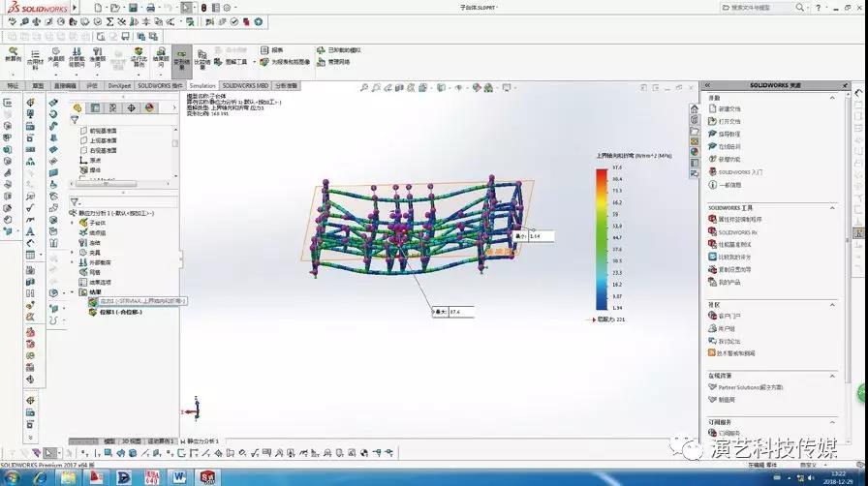The width and height of the screenshot is (868, 486).
Task: Collapse the 在线资源 online resources section chevron
Action: [x=832, y=376]
